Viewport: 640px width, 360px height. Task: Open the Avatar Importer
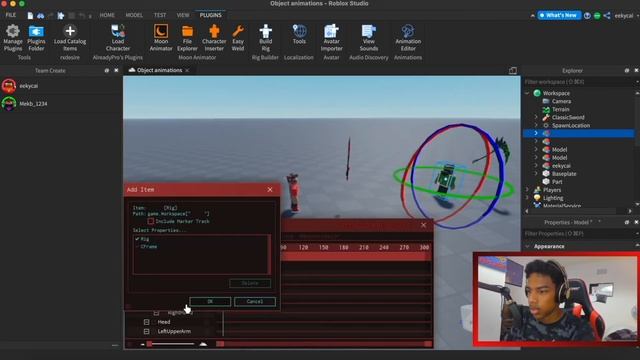(x=331, y=38)
